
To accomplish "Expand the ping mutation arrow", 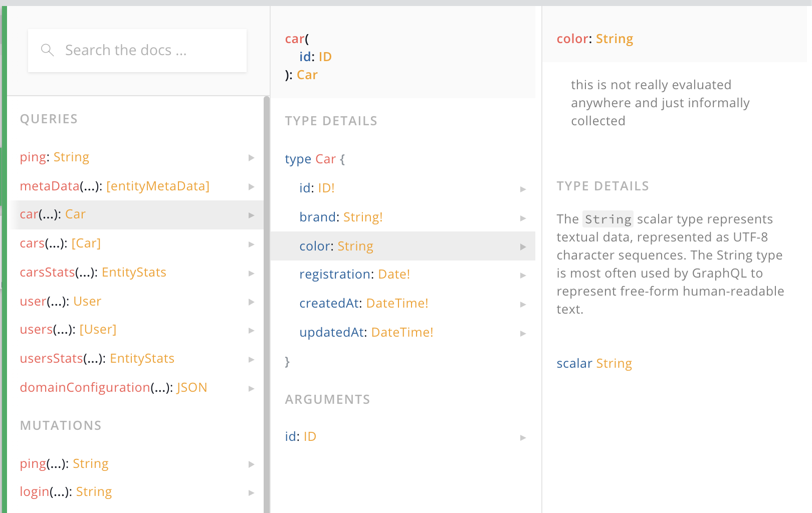I will click(x=251, y=464).
